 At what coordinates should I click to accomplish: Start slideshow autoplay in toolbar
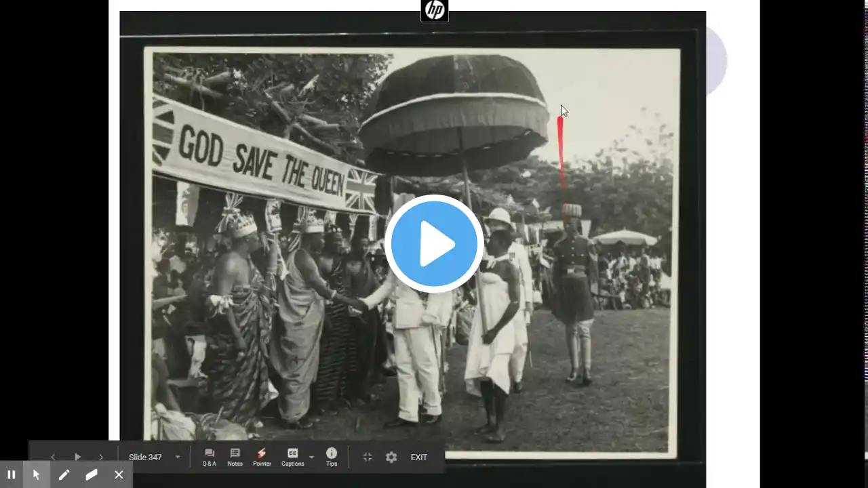(77, 457)
